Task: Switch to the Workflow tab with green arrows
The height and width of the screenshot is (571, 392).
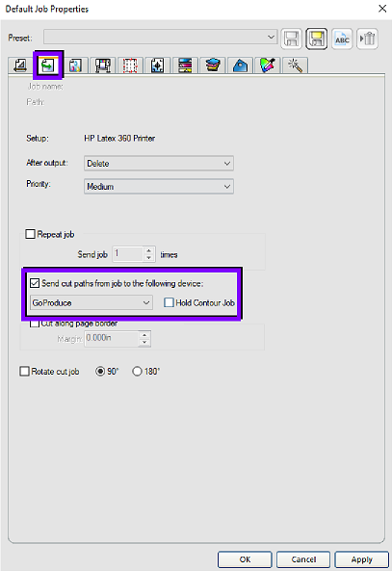Action: coord(48,65)
